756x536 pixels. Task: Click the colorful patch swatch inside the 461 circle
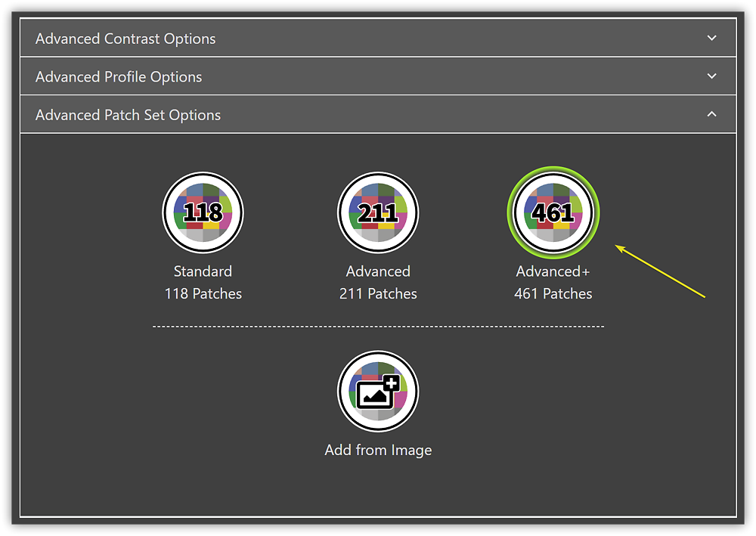[553, 212]
